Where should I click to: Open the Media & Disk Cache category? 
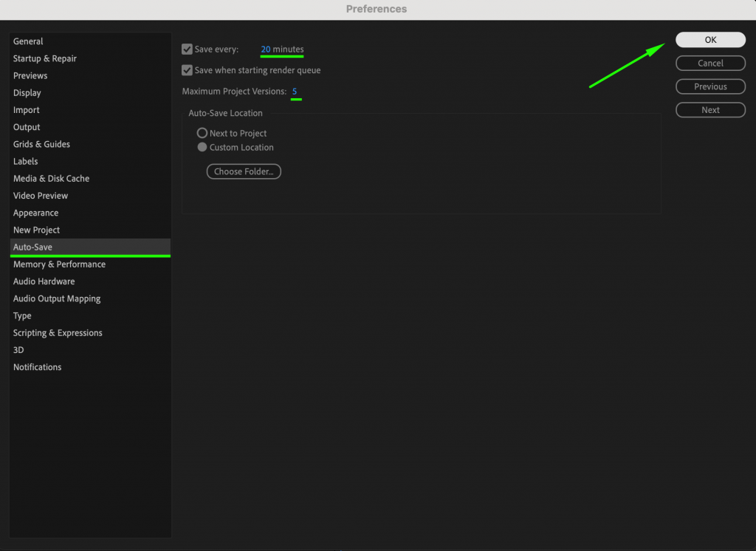51,179
